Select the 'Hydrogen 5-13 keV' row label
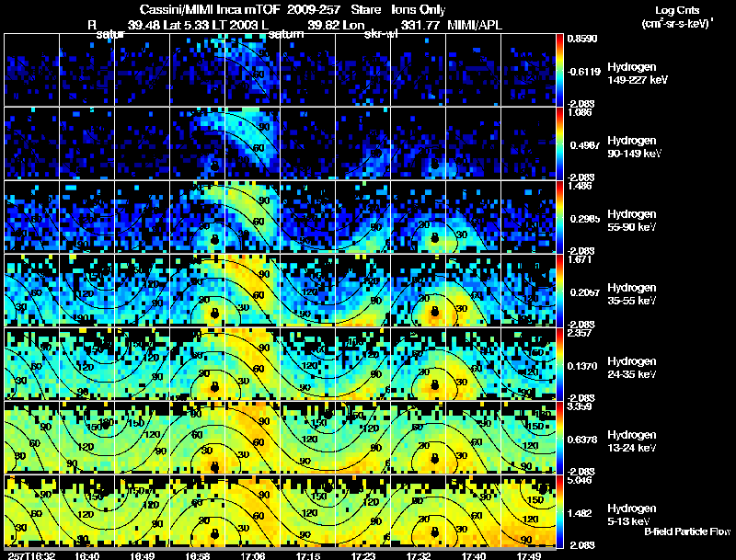 click(x=632, y=515)
